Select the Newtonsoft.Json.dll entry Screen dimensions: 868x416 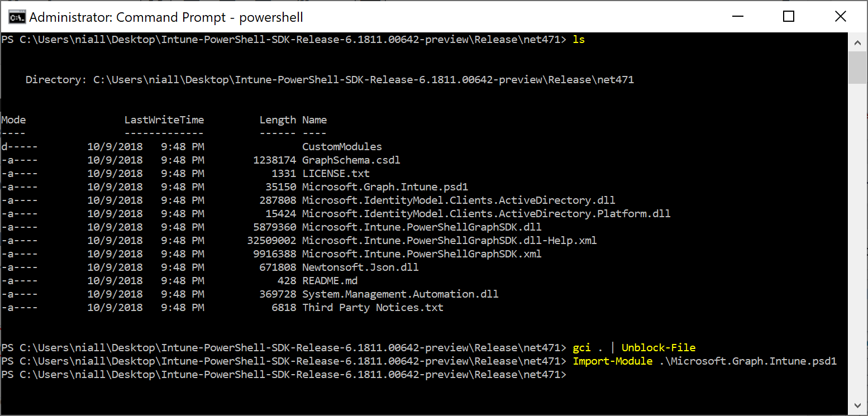pos(360,267)
